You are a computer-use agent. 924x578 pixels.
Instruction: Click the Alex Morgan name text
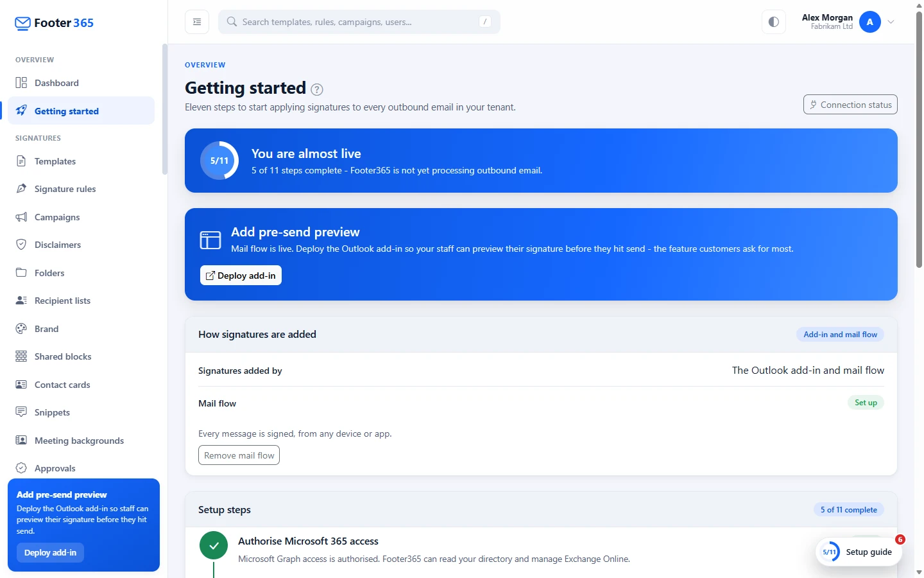click(x=827, y=17)
